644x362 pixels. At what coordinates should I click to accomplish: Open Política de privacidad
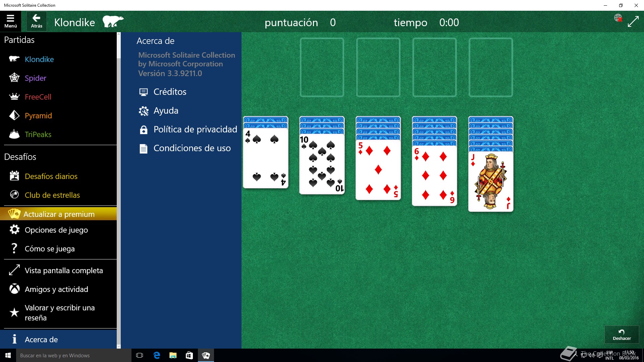tap(188, 129)
